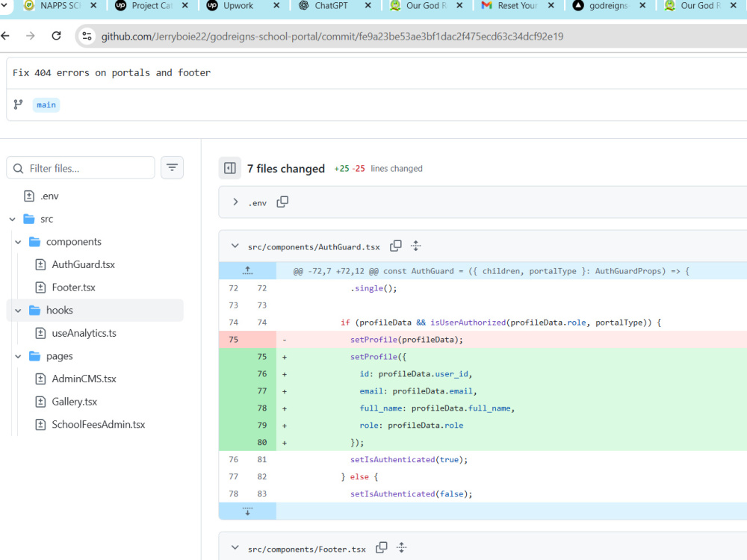
Task: Go forward in browser history
Action: (x=31, y=36)
